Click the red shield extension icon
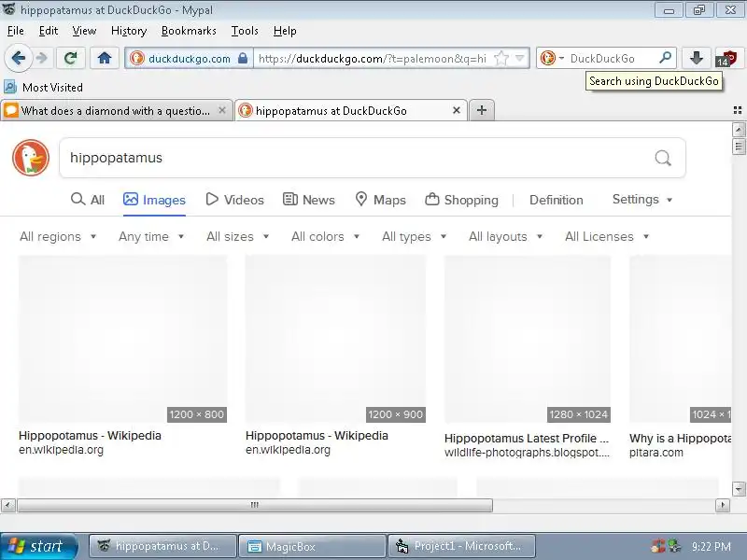Screen dimensions: 747x560 coord(728,58)
